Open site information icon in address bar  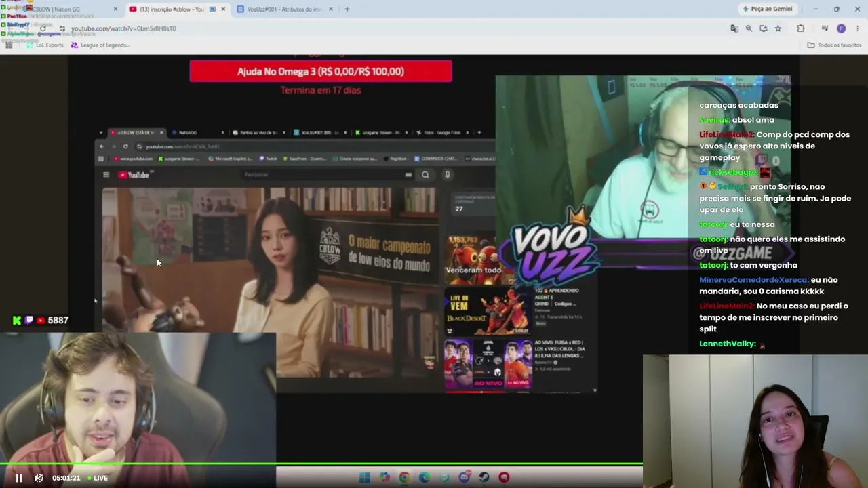(62, 28)
